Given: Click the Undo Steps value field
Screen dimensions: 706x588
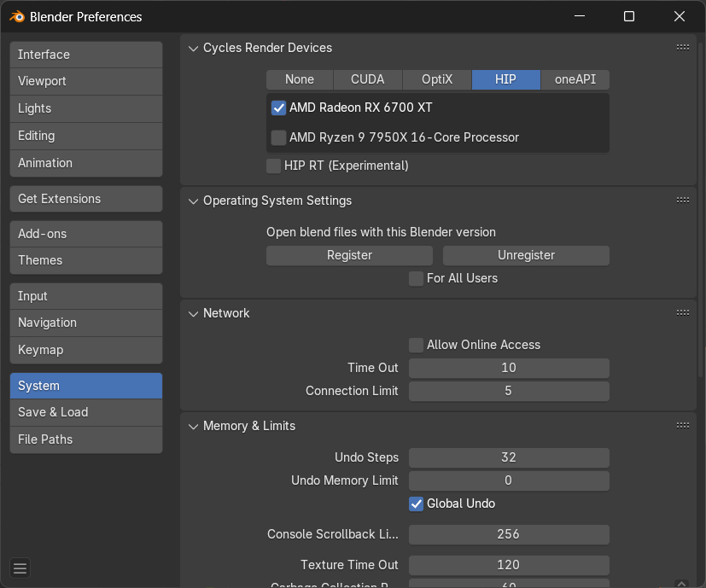Looking at the screenshot, I should [509, 457].
